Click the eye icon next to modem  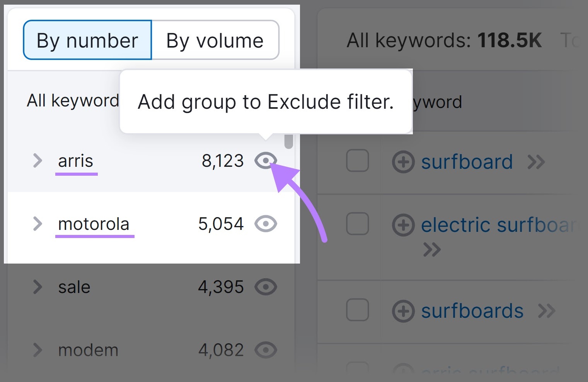click(x=266, y=350)
